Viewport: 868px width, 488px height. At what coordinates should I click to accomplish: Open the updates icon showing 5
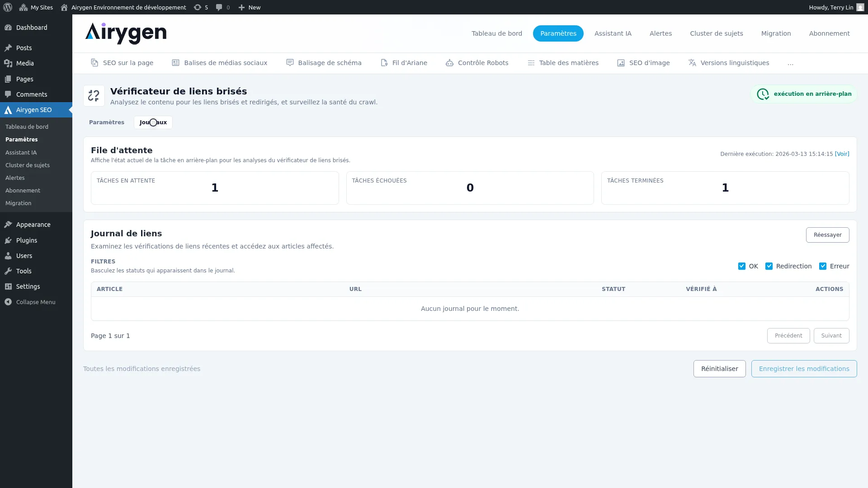198,7
